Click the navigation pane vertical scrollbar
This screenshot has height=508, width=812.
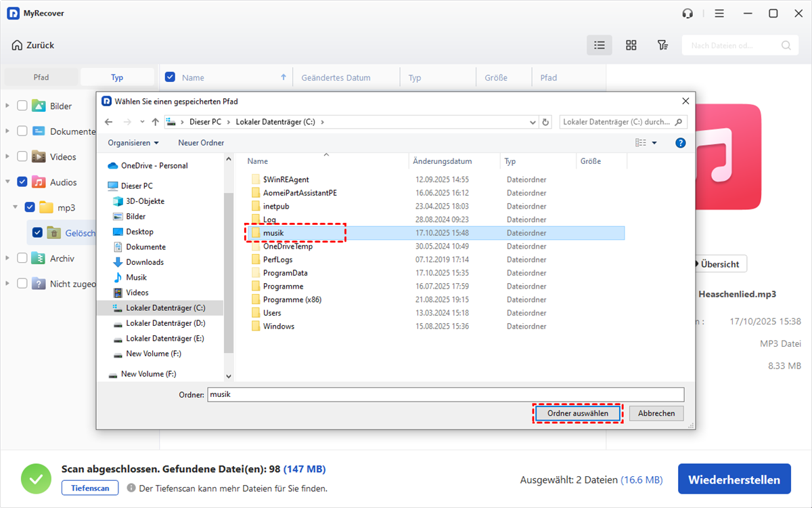click(228, 271)
